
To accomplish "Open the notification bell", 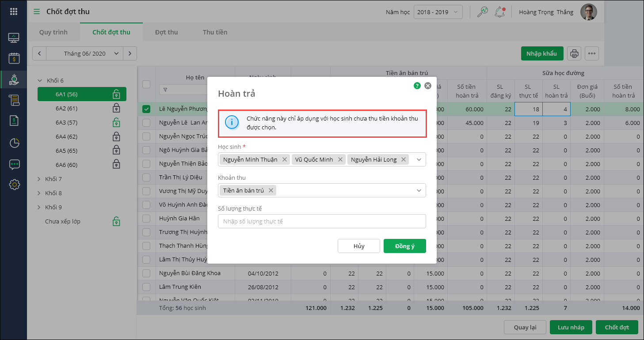I will [500, 12].
